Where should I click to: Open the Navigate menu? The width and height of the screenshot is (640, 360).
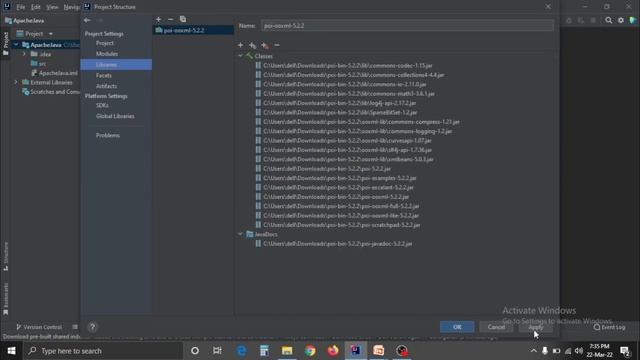click(71, 7)
